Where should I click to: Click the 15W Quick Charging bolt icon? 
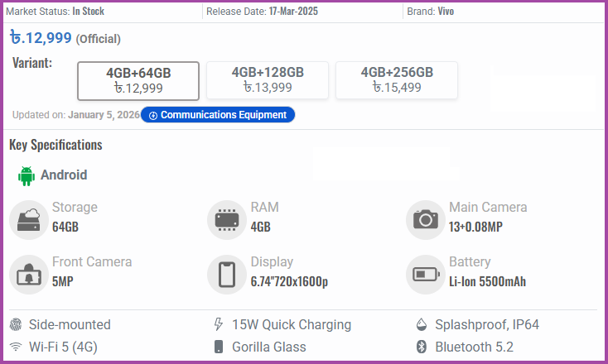(219, 324)
